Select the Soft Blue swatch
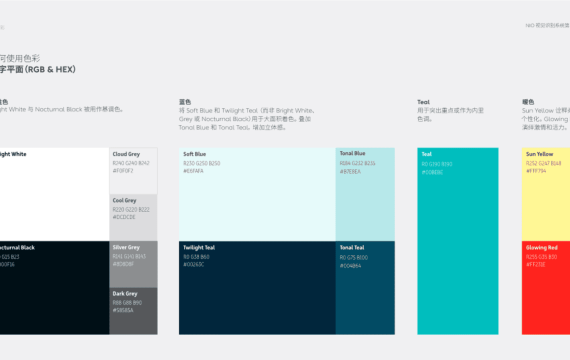 click(257, 194)
